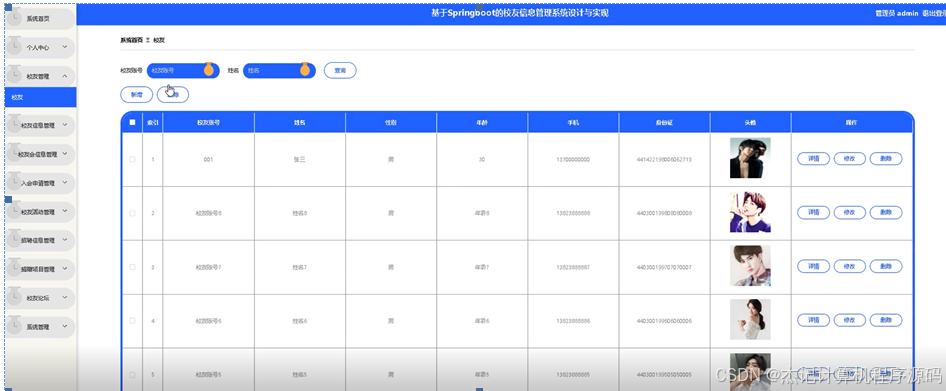
Task: Click the clock icon beside 系统首页
Action: click(14, 19)
